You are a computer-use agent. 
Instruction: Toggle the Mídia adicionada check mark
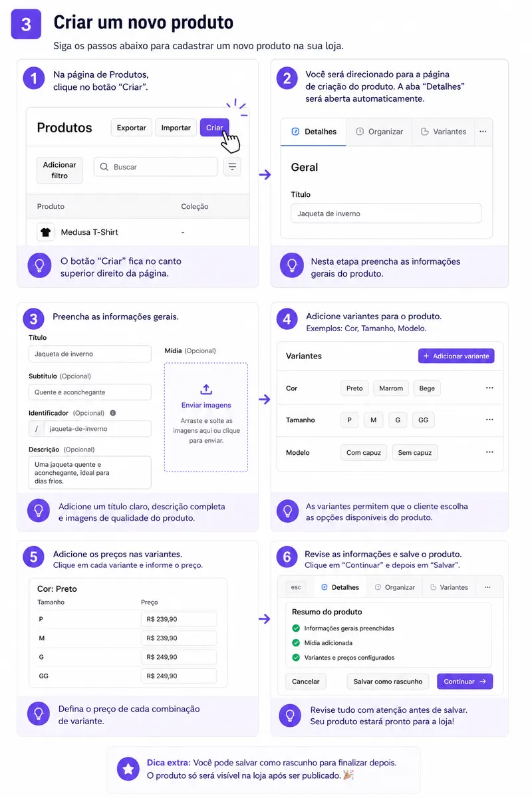tap(296, 643)
